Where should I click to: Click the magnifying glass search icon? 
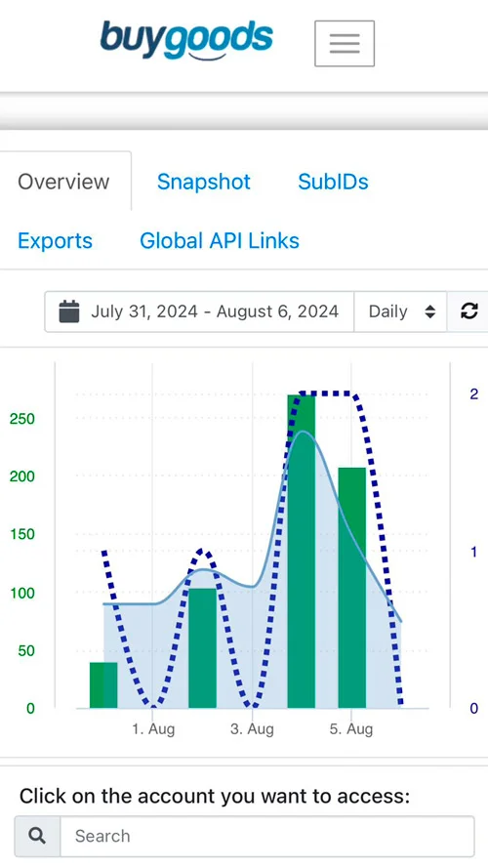pyautogui.click(x=37, y=836)
